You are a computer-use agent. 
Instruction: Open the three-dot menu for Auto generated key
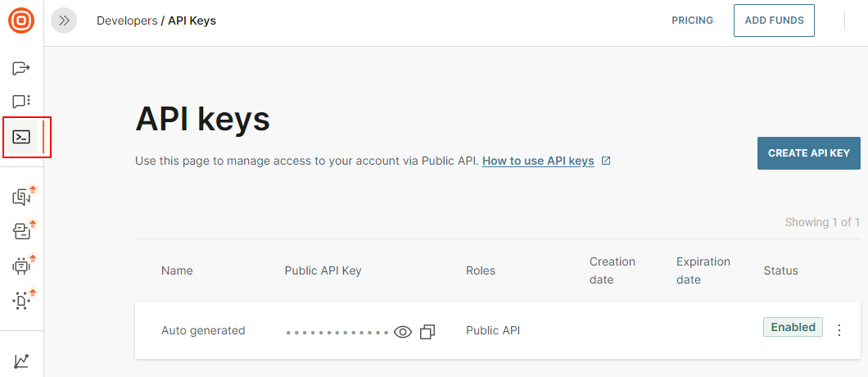tap(839, 330)
